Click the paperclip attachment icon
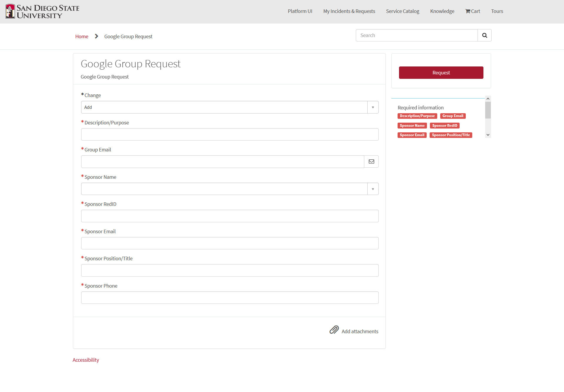564x392 pixels. coord(334,330)
